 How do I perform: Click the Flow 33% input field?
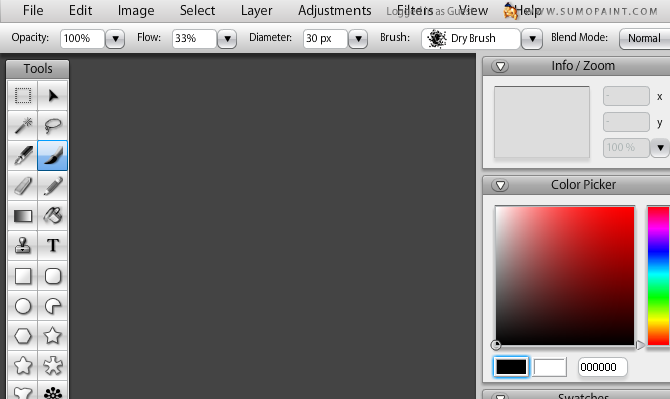194,39
